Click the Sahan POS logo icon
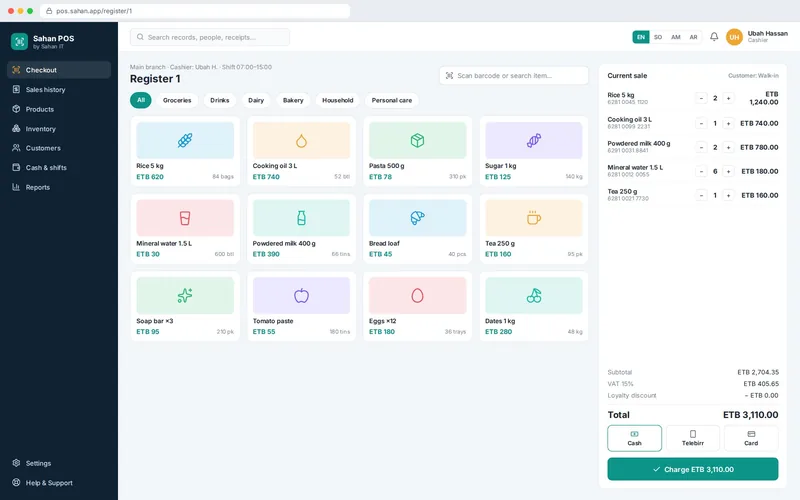This screenshot has width=800, height=500. click(x=19, y=41)
